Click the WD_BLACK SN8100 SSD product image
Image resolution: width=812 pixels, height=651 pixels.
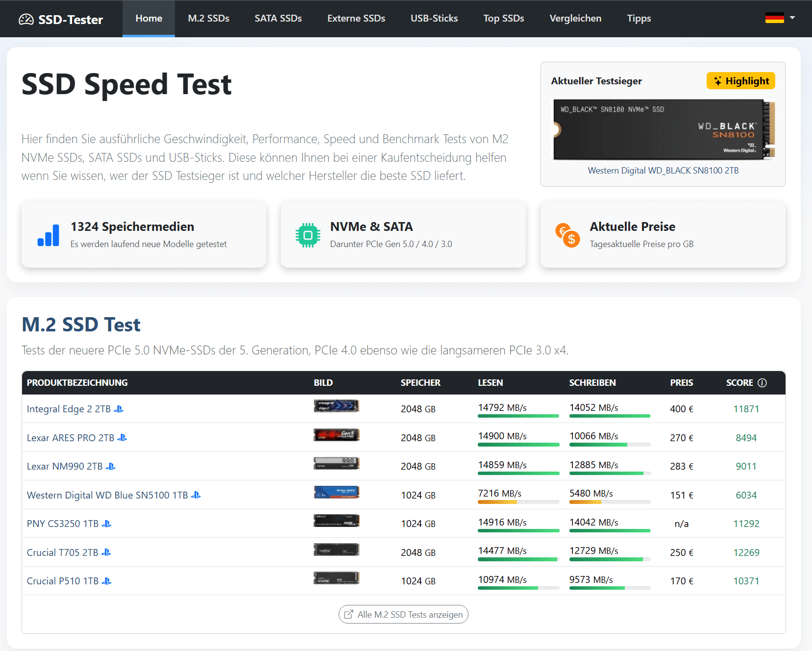tap(663, 130)
